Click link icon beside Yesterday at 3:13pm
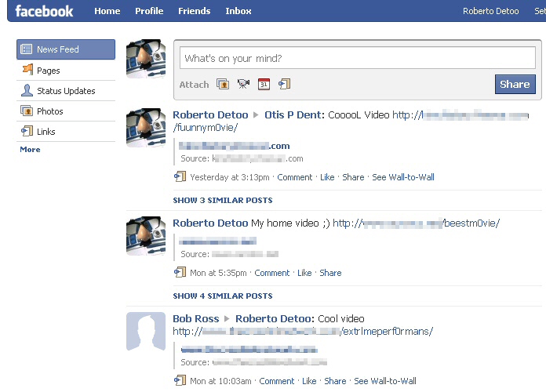 [x=180, y=176]
